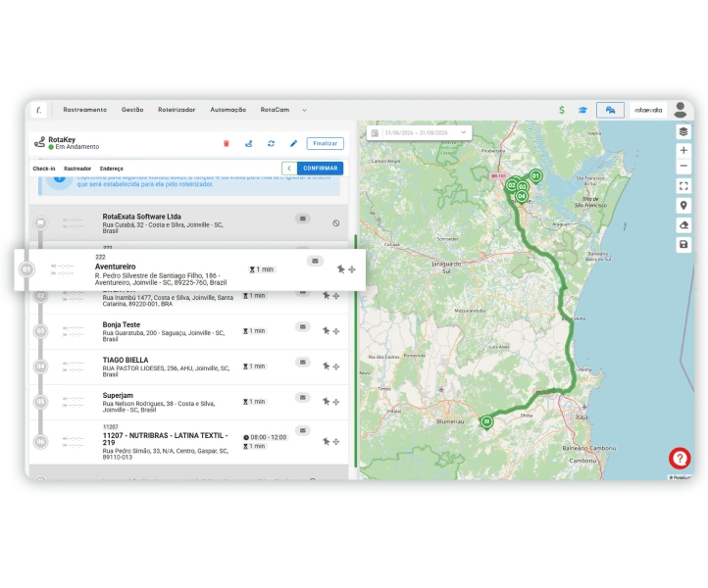Click move handle on Superjam row
Image resolution: width=708 pixels, height=588 pixels.
336,402
